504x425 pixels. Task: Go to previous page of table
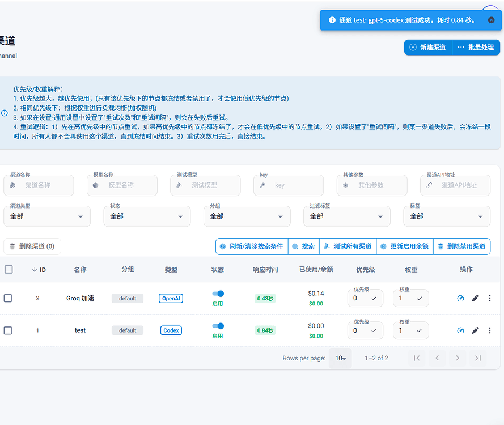click(x=437, y=358)
